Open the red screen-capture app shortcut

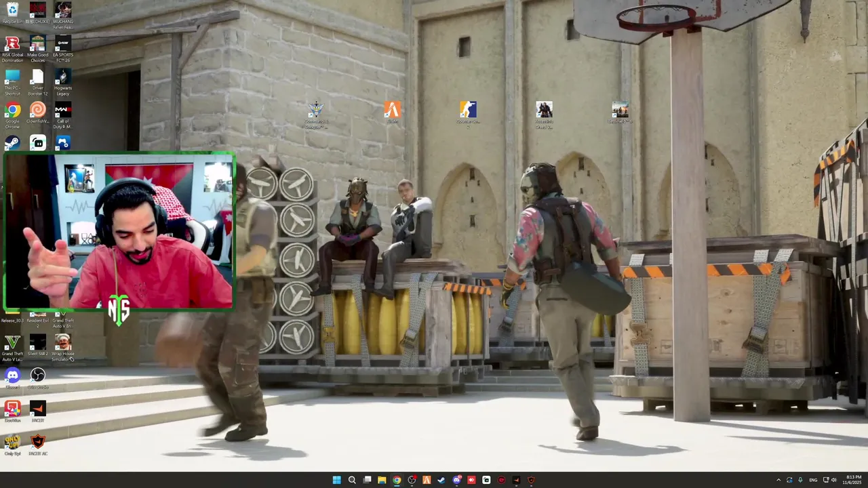(12, 411)
